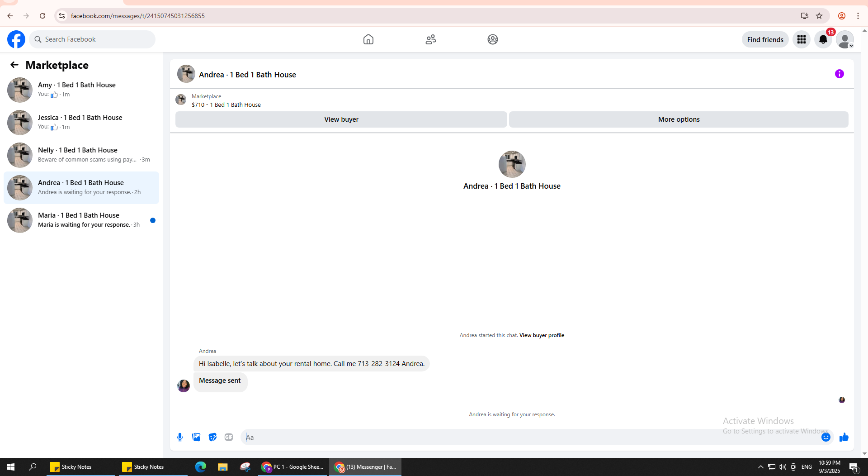Open the first Sticky Notes taskbar item
The width and height of the screenshot is (868, 476).
[80, 467]
